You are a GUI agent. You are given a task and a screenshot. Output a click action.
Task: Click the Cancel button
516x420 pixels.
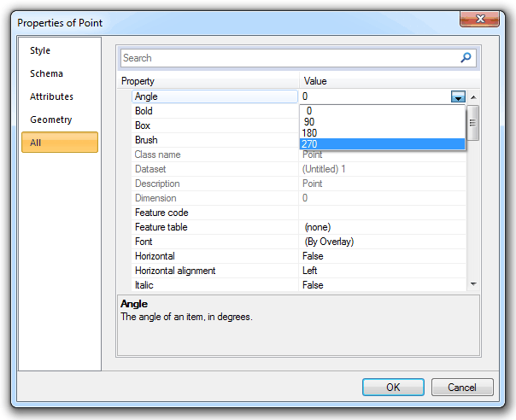tap(462, 387)
